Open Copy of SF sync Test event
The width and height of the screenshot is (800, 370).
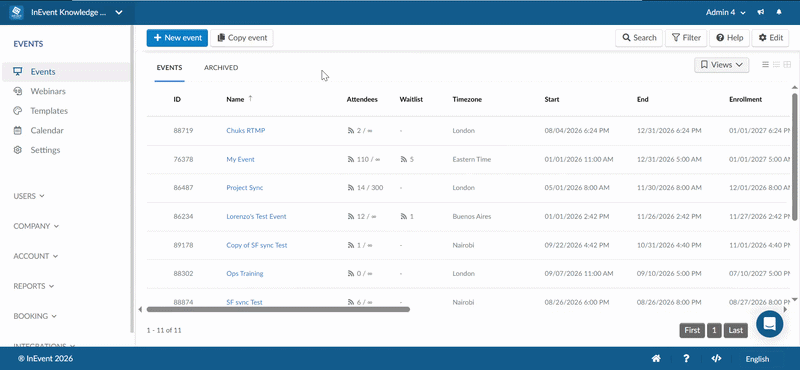click(257, 245)
